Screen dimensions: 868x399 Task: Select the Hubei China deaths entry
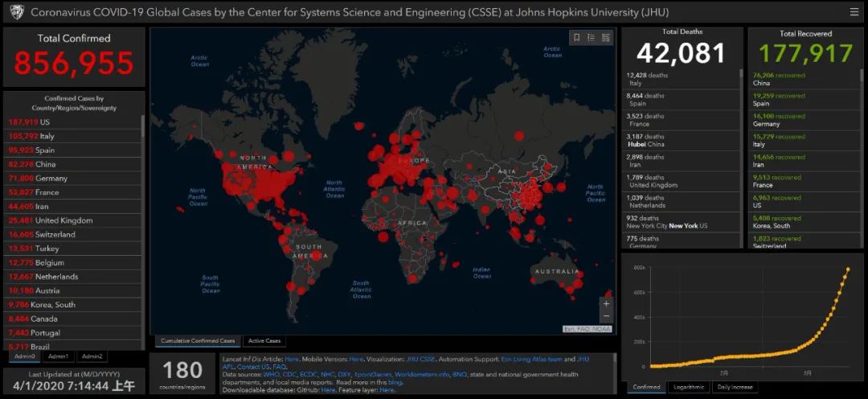[682, 140]
